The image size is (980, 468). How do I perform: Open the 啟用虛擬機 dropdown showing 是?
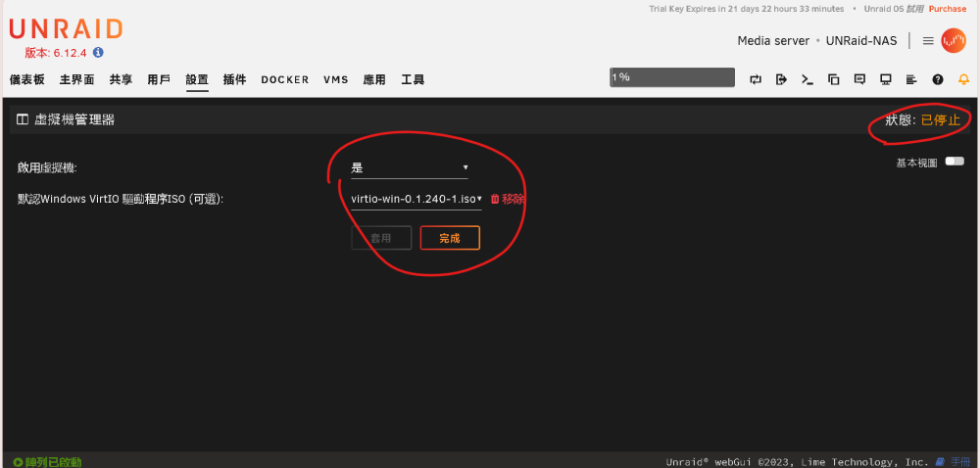410,167
